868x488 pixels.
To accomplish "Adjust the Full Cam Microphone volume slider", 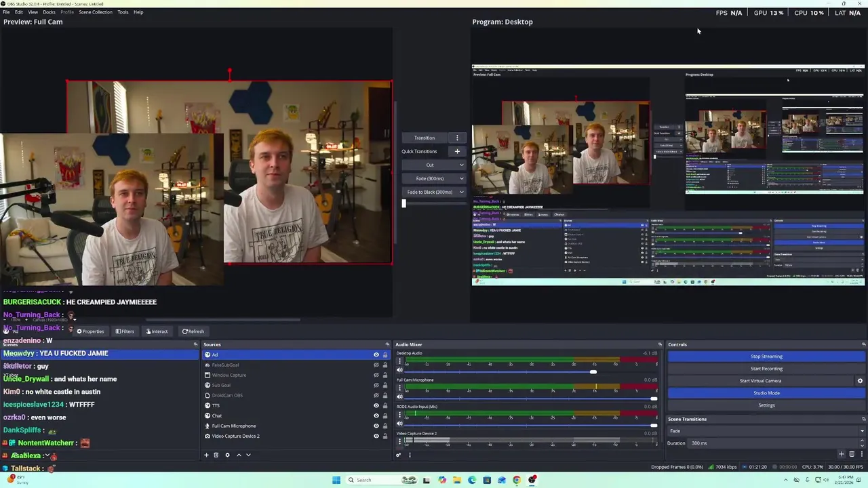I will [531, 398].
